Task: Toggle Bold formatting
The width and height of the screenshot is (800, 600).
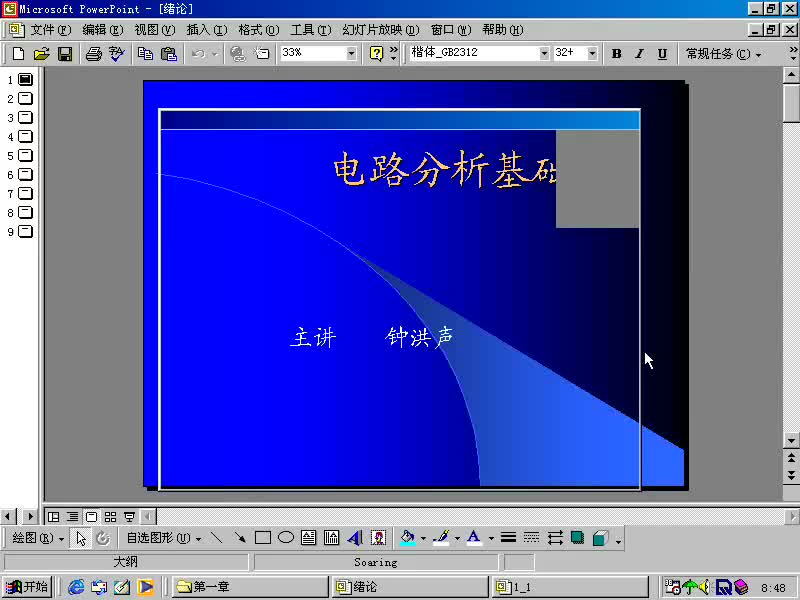Action: coord(616,53)
